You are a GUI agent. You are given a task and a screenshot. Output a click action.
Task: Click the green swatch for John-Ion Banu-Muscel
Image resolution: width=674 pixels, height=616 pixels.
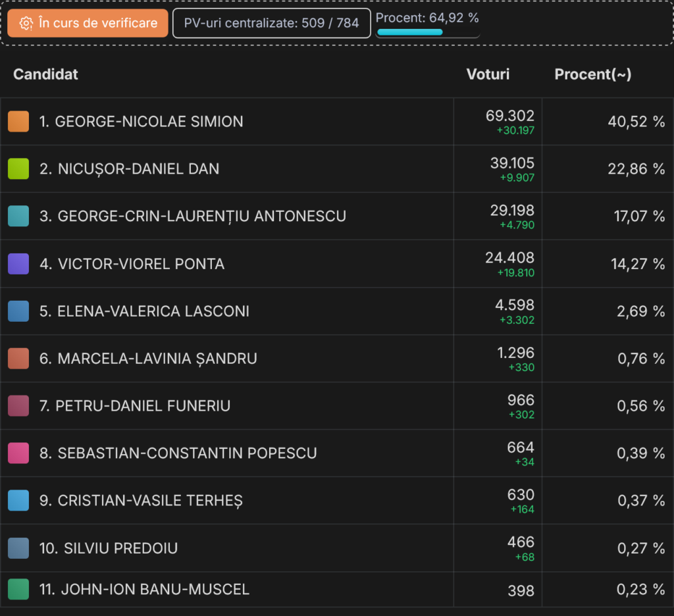18,589
